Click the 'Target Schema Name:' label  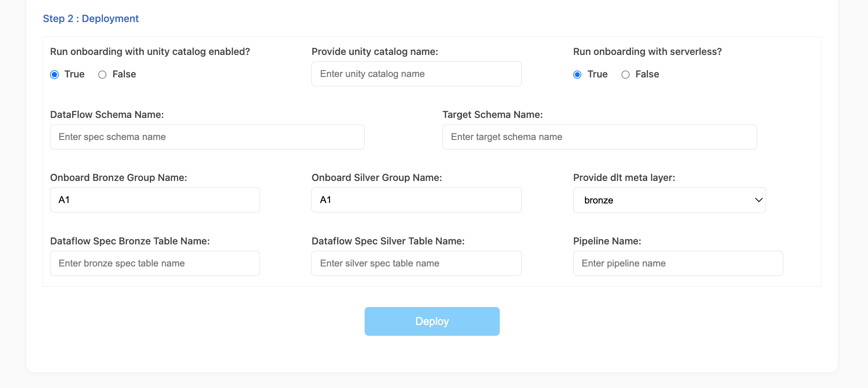coord(493,115)
